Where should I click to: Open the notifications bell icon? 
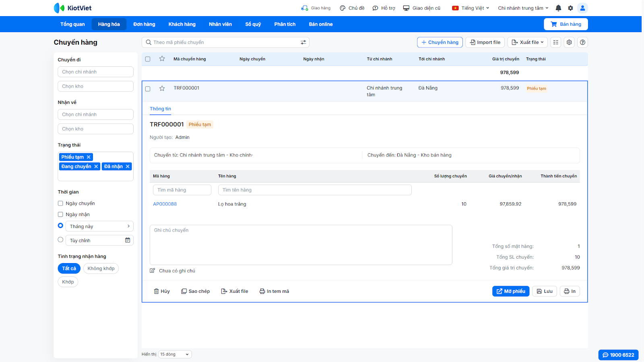point(558,8)
